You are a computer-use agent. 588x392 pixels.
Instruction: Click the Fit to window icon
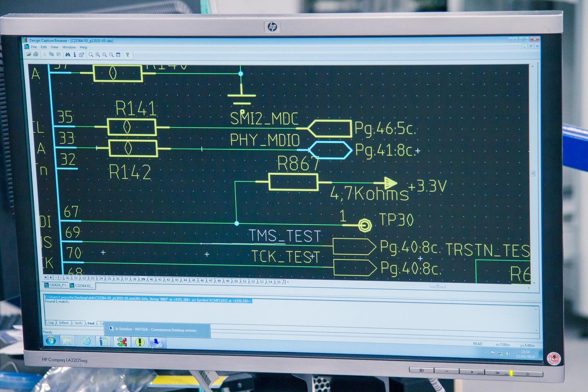click(118, 55)
